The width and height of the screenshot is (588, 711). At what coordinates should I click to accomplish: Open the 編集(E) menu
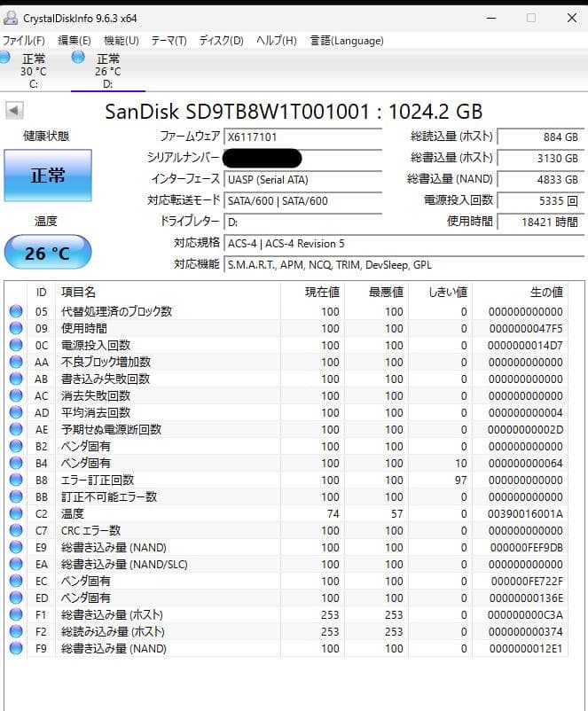pyautogui.click(x=74, y=41)
